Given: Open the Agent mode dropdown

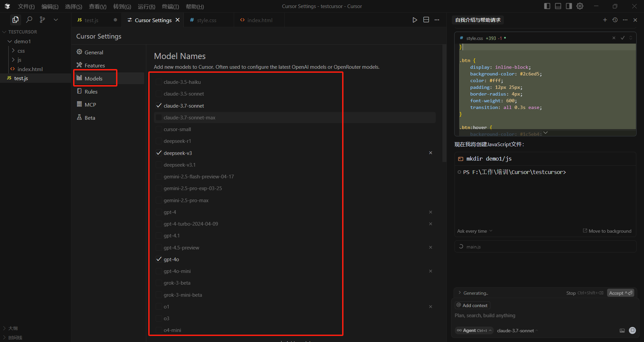Looking at the screenshot, I should click(474, 331).
